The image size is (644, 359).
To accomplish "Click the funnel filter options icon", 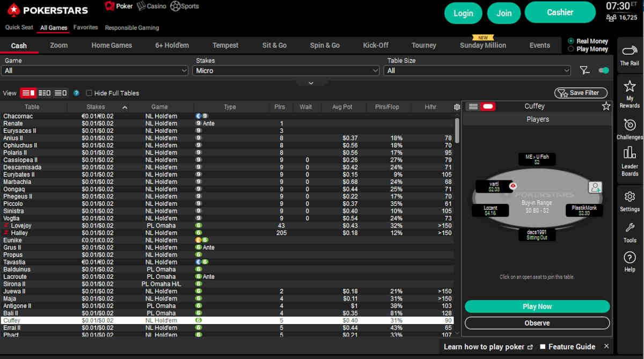I will [x=585, y=70].
